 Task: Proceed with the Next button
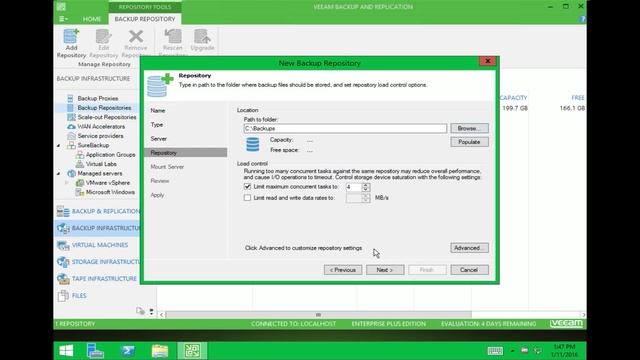[385, 270]
